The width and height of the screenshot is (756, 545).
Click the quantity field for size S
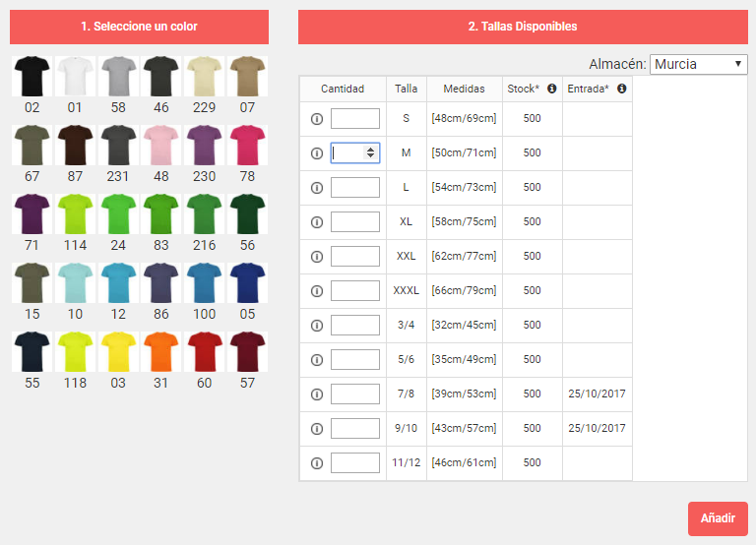354,118
